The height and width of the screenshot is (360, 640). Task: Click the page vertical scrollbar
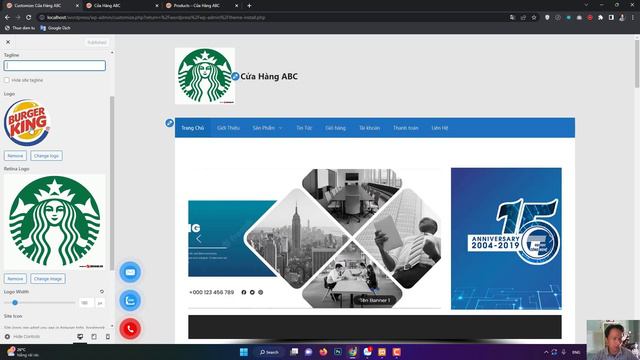(x=637, y=63)
